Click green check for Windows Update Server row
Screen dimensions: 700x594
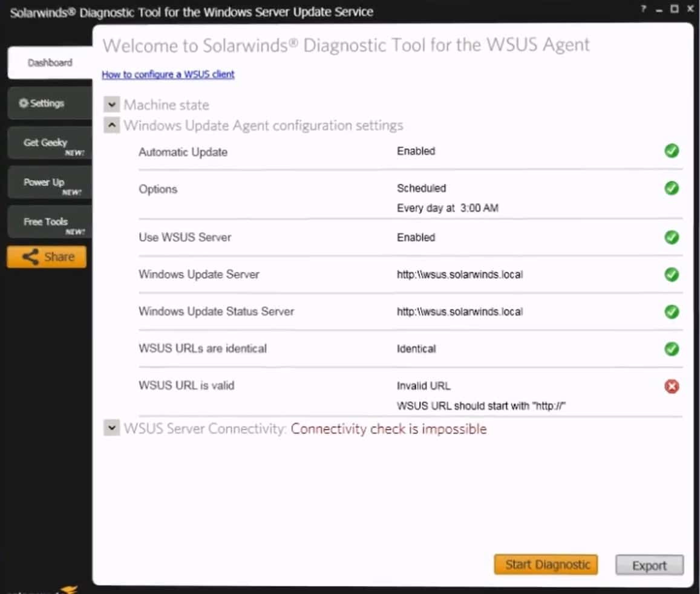pyautogui.click(x=672, y=274)
